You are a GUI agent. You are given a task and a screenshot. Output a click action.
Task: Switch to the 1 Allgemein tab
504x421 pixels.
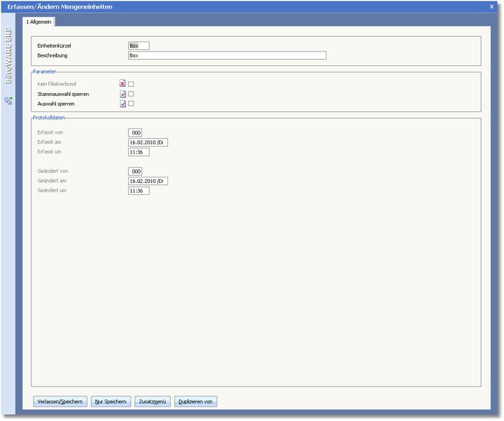pyautogui.click(x=39, y=22)
